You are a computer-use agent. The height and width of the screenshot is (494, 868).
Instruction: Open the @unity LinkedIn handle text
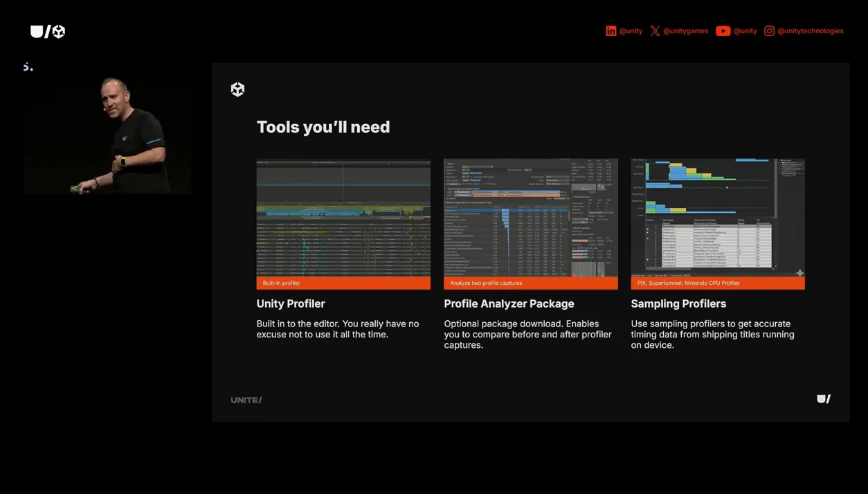coord(631,30)
